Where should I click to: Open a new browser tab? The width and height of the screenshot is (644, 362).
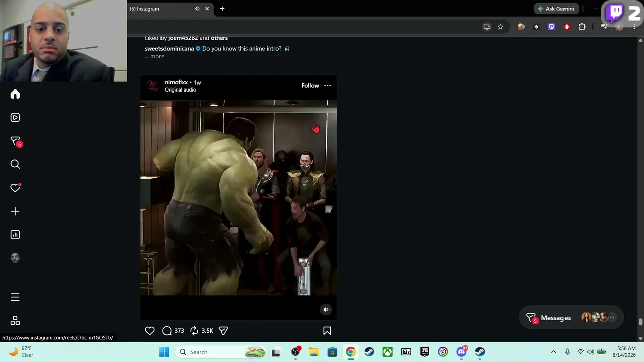click(222, 9)
